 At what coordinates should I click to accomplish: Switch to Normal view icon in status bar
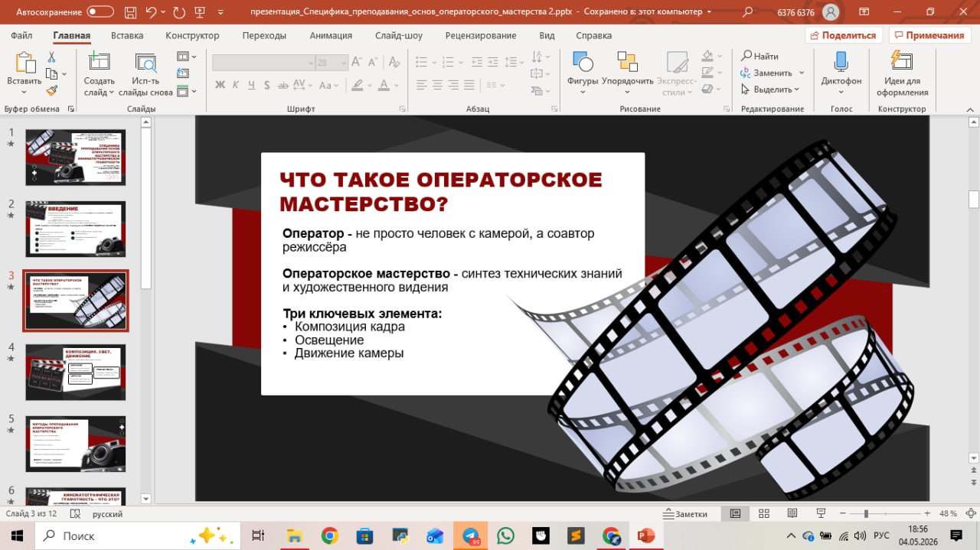coord(735,514)
